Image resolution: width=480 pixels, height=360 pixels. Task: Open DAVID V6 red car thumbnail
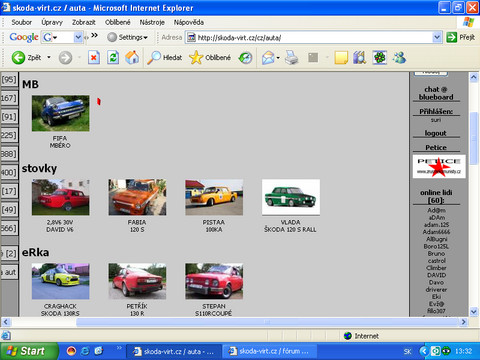coord(61,197)
